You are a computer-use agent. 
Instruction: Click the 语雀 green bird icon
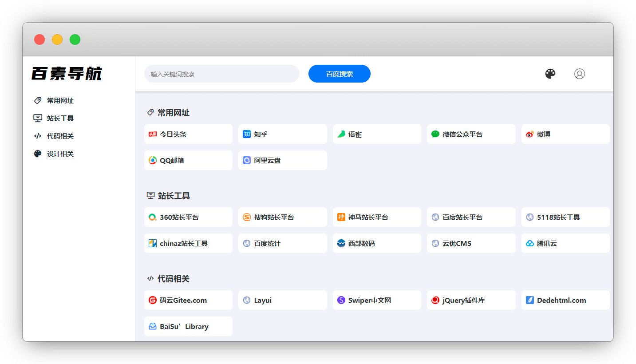click(341, 134)
